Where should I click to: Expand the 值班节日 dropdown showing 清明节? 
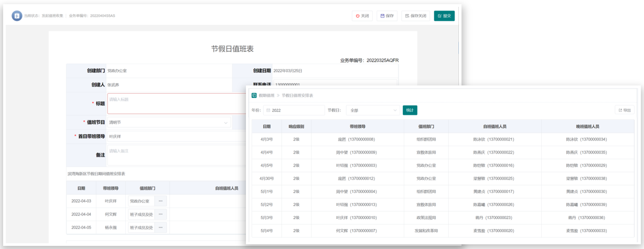pyautogui.click(x=169, y=122)
